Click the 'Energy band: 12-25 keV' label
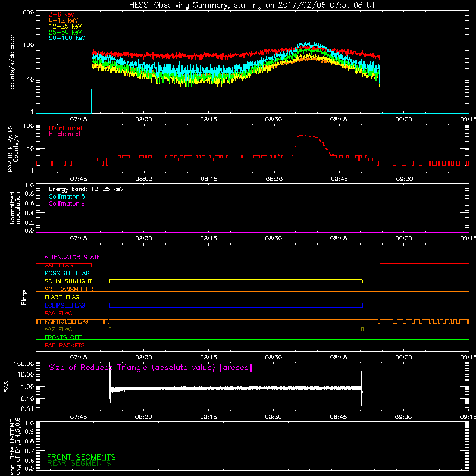 86,189
